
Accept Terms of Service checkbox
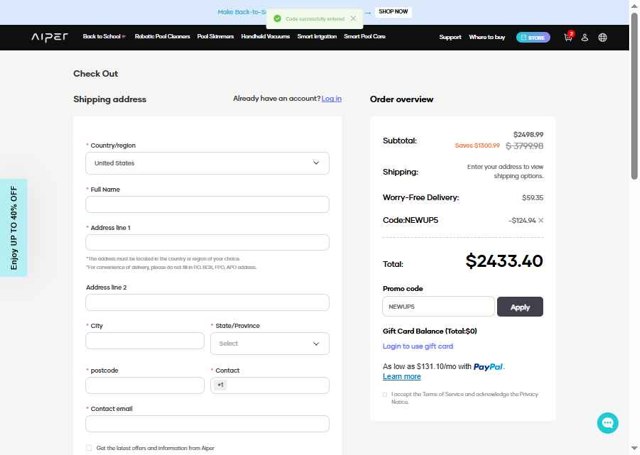pyautogui.click(x=384, y=395)
